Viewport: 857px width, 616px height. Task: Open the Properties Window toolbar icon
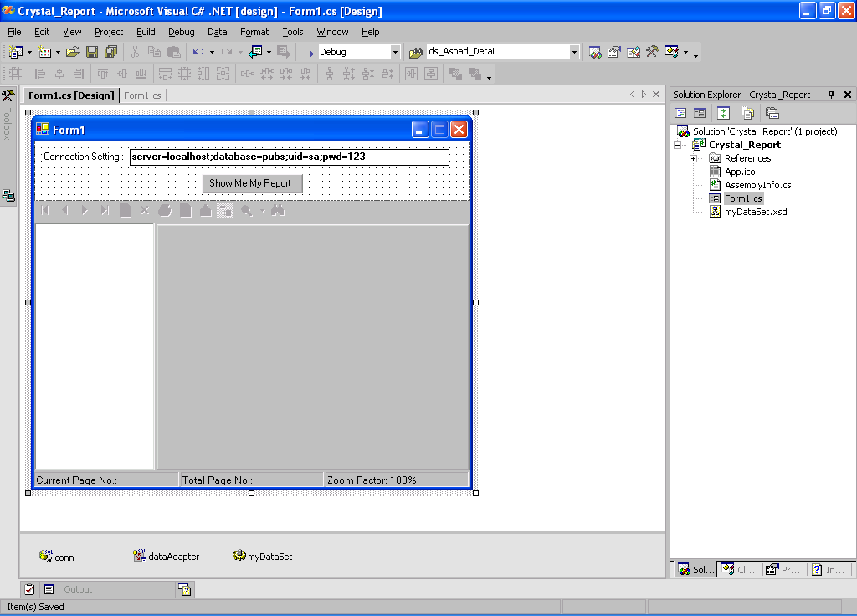(614, 53)
